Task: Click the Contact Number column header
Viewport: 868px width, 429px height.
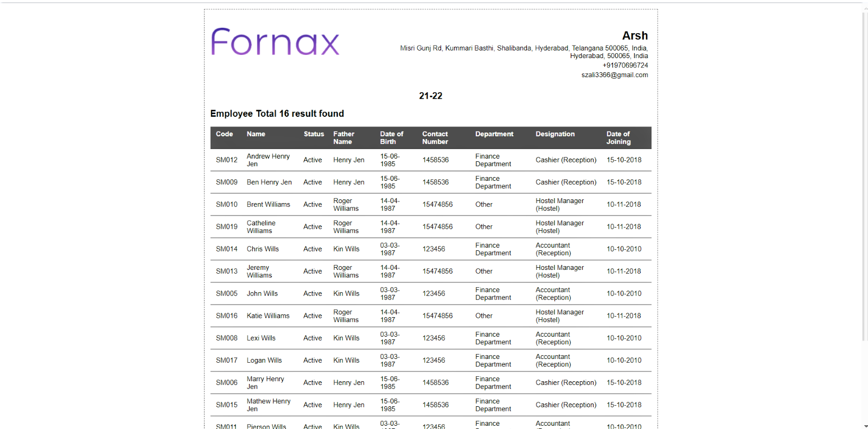Action: coord(435,138)
